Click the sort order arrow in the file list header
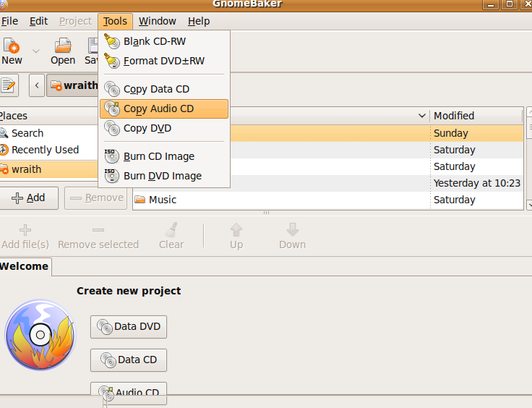The width and height of the screenshot is (532, 408). 421,116
